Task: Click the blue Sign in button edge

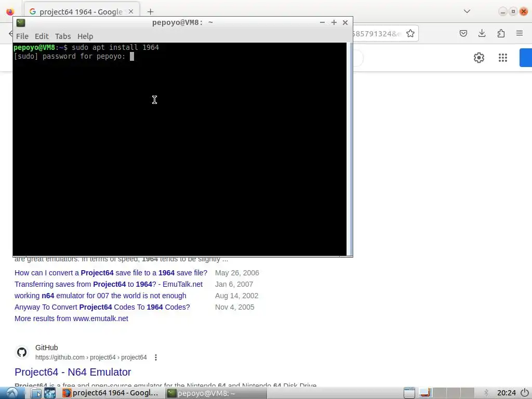Action: [526, 58]
